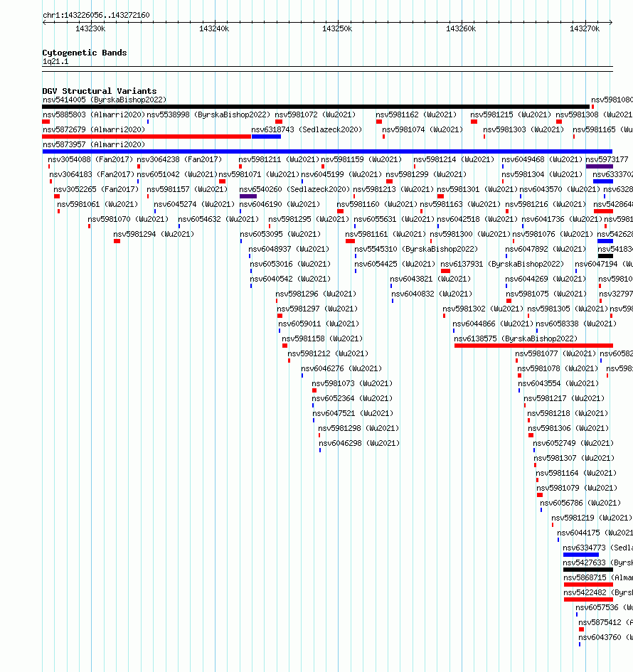This screenshot has width=633, height=672.
Task: Click the black bar under nsv5427633
Action: coord(588,570)
